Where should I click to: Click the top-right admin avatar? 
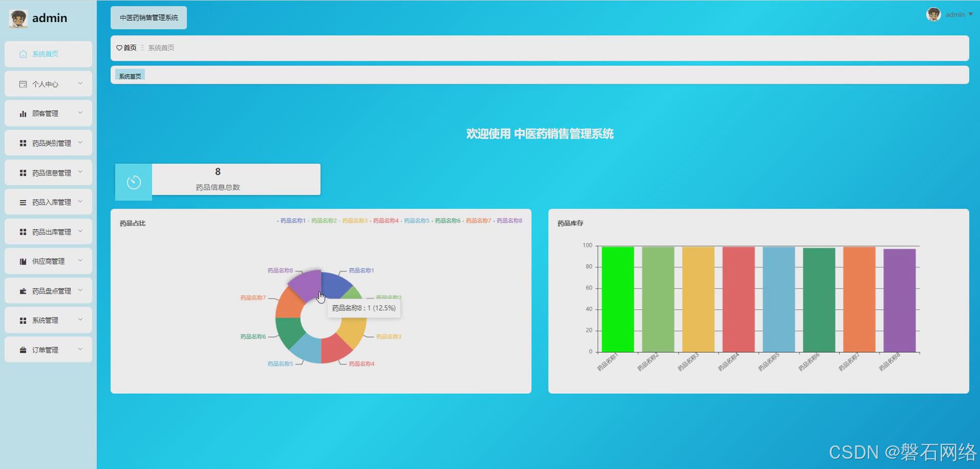click(x=933, y=14)
